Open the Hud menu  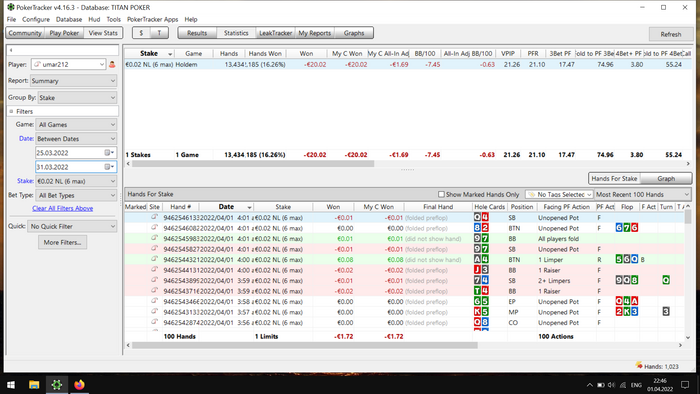click(94, 19)
